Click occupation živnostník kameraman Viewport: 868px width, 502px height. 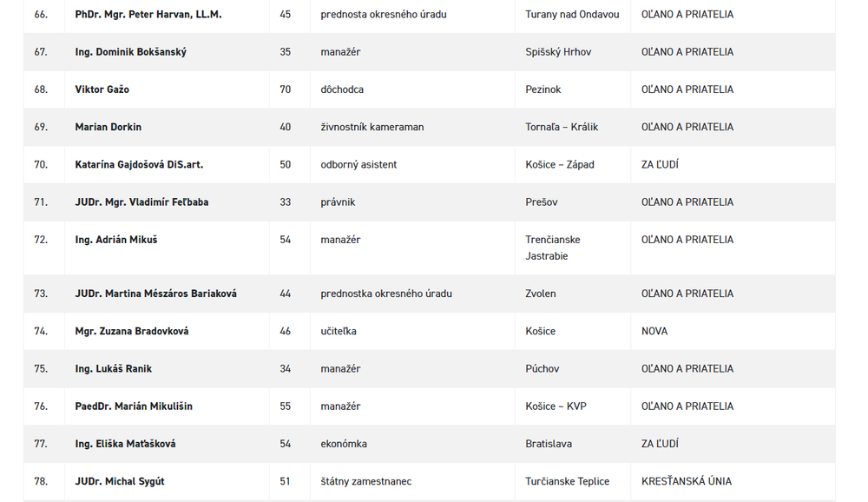372,127
